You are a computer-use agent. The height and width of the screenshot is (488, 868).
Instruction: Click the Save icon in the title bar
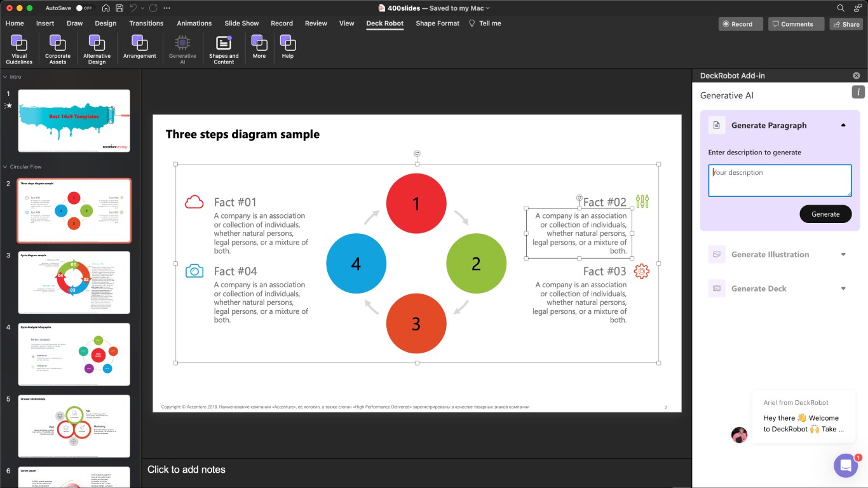pos(119,8)
